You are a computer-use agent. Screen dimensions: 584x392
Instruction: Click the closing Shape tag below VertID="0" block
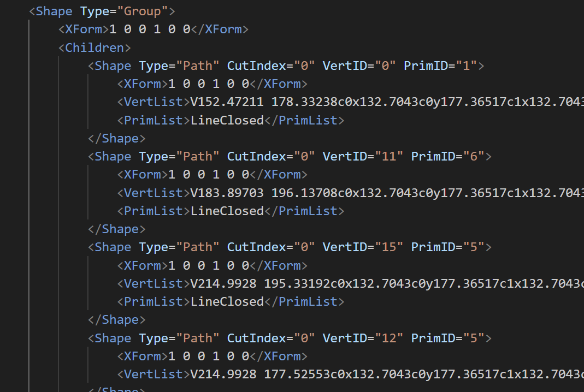point(116,138)
